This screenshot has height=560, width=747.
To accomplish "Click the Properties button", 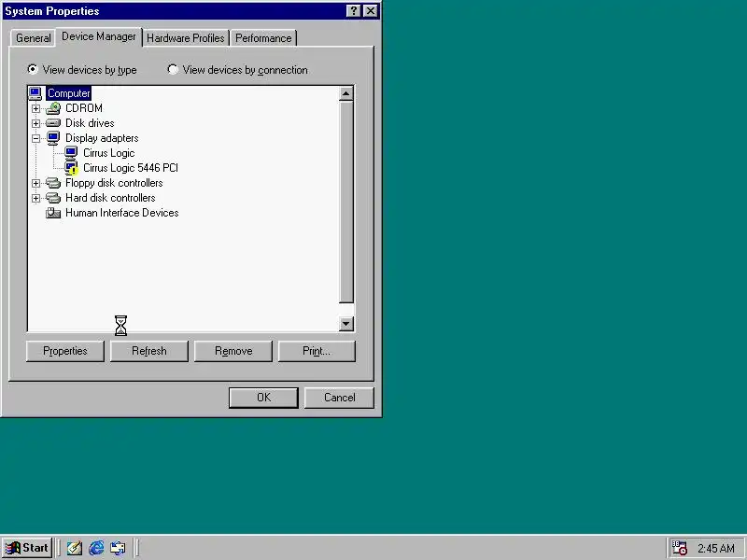I will pos(65,351).
